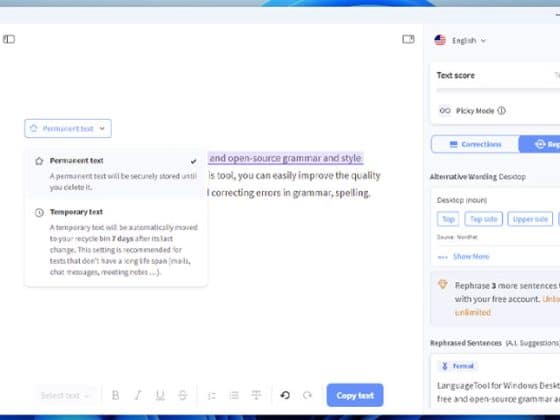Toggle the left sidebar panel icon
560x420 pixels.
9,39
